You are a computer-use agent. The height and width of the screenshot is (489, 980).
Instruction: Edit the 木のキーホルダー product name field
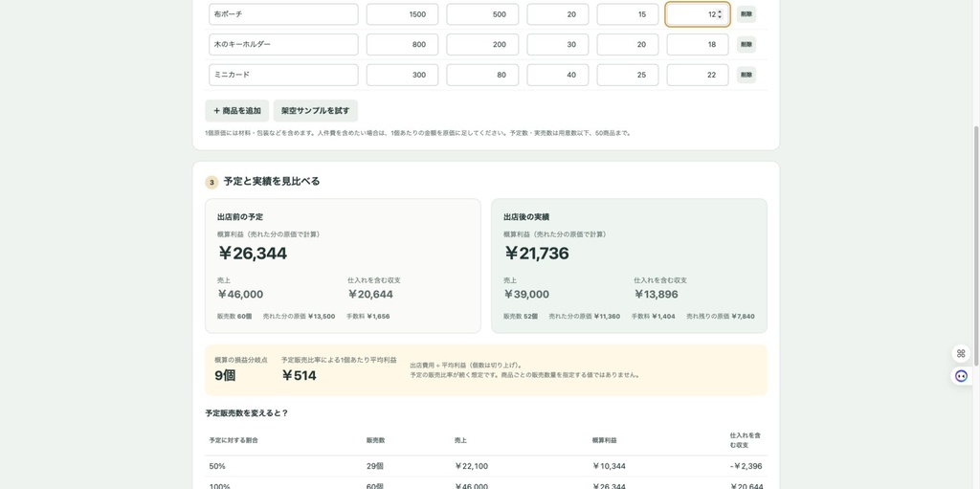pos(283,44)
